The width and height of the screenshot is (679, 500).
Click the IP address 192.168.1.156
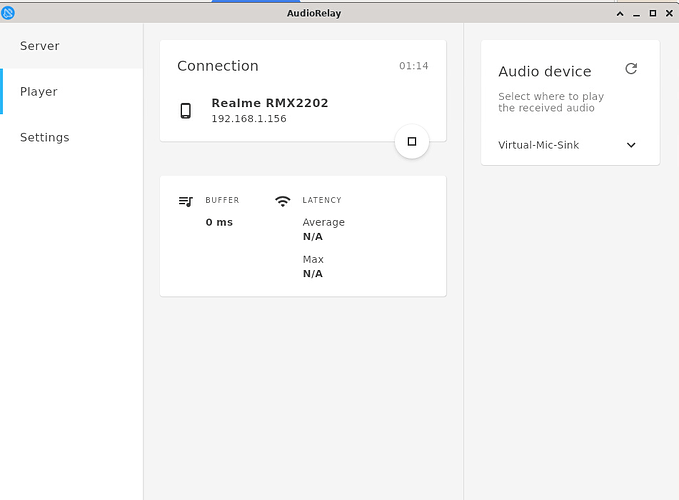(x=249, y=119)
